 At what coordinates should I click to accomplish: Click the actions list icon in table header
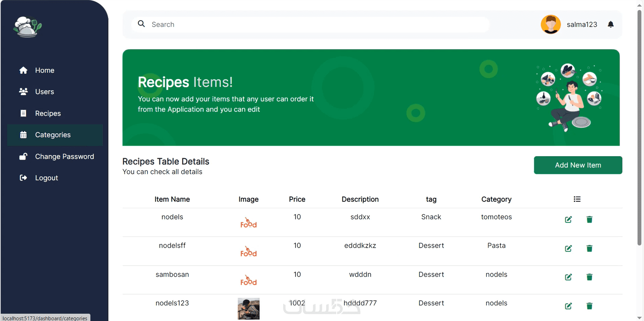(577, 199)
